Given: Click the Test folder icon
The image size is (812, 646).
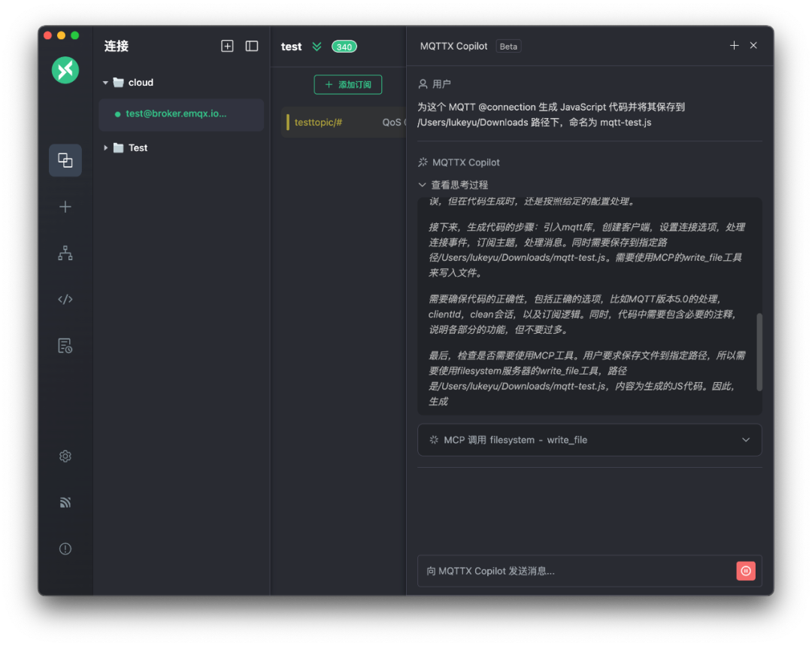Looking at the screenshot, I should [x=119, y=147].
